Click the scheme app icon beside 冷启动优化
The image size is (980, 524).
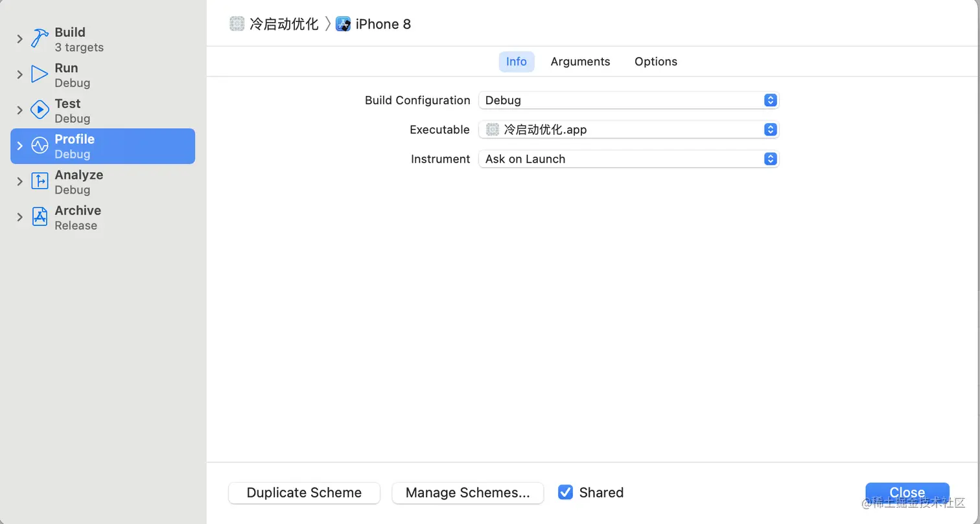237,24
